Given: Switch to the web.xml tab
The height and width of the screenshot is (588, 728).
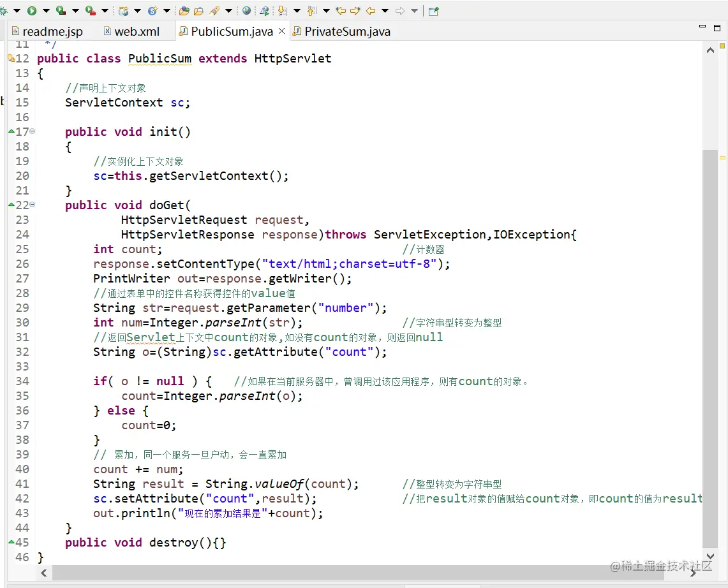Looking at the screenshot, I should click(132, 31).
